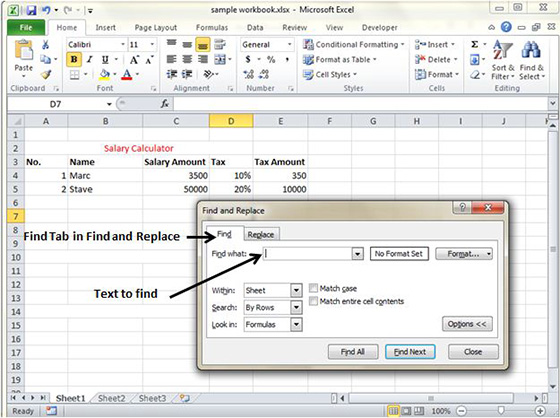Click the Wrap Text icon
The height and width of the screenshot is (418, 560).
pyautogui.click(x=220, y=44)
